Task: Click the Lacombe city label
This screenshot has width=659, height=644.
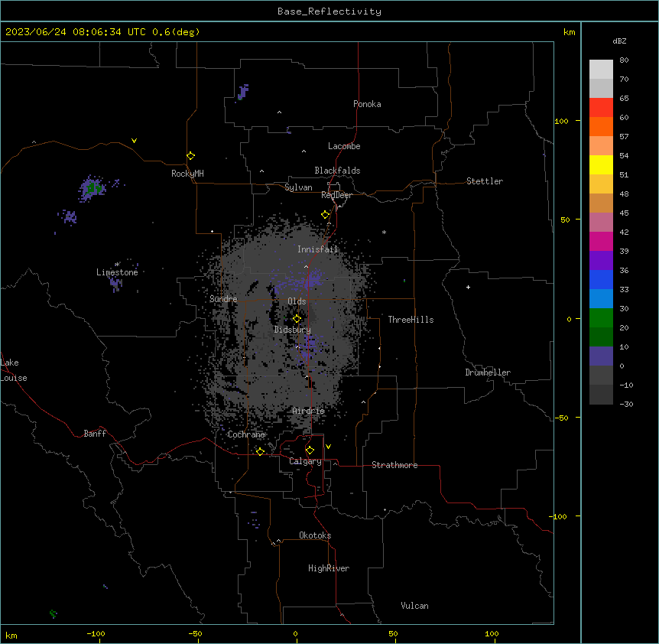Action: [344, 146]
